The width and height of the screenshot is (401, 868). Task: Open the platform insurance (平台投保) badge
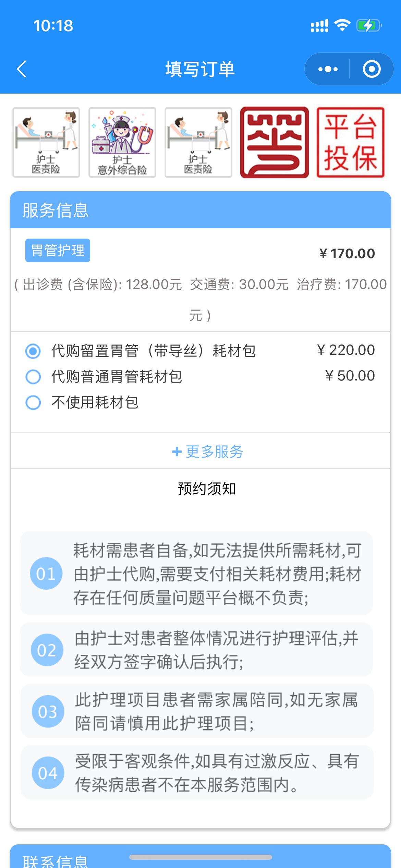tap(350, 142)
